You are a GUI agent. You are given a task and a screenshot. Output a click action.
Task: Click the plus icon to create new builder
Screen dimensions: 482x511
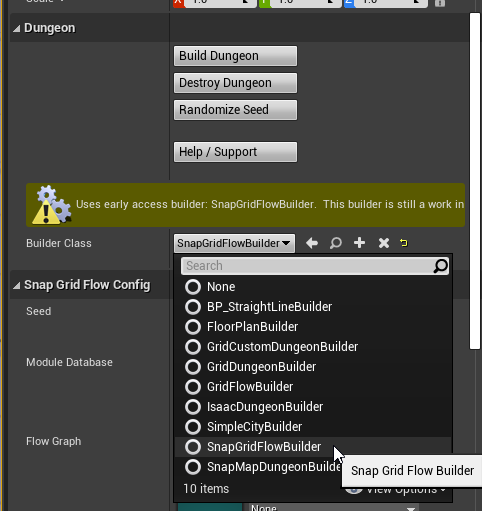359,243
